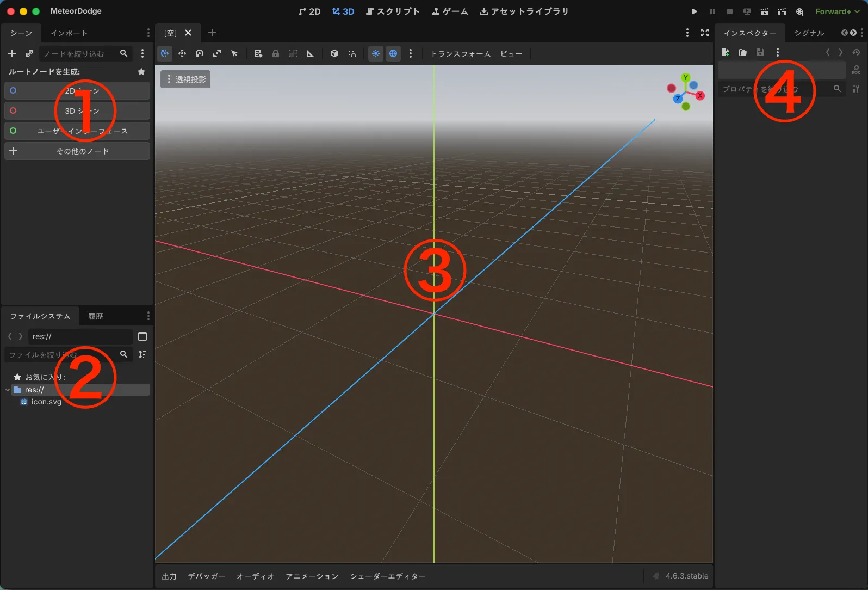Click the ノードを絞り込む filter field
The height and width of the screenshot is (590, 868).
click(85, 53)
